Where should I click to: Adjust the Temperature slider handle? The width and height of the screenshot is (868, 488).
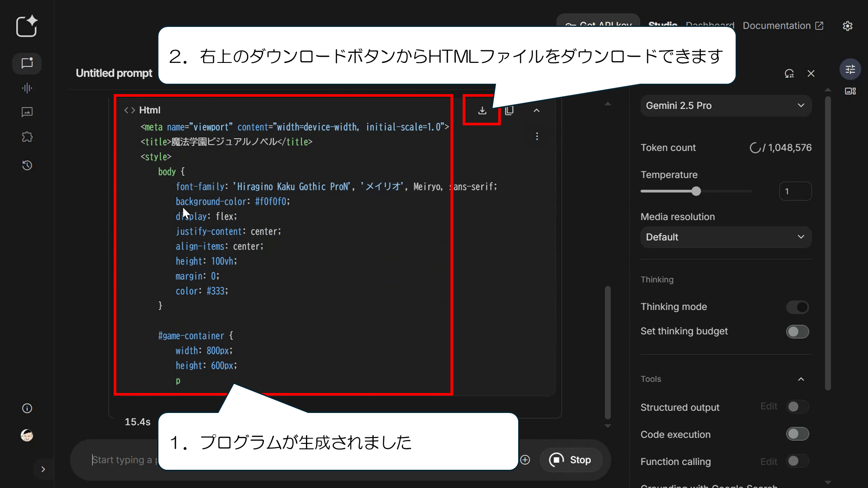pyautogui.click(x=696, y=191)
